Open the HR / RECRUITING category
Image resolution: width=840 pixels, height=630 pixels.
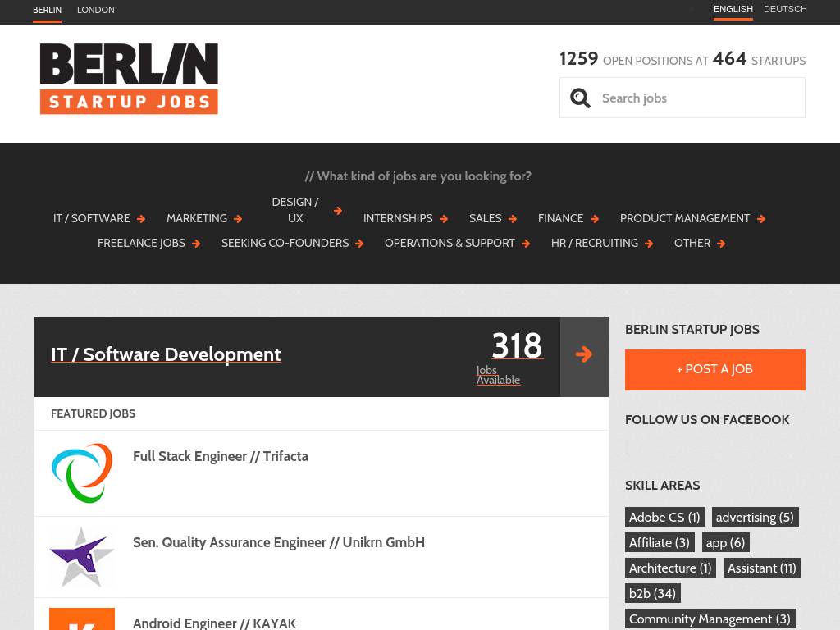[595, 243]
